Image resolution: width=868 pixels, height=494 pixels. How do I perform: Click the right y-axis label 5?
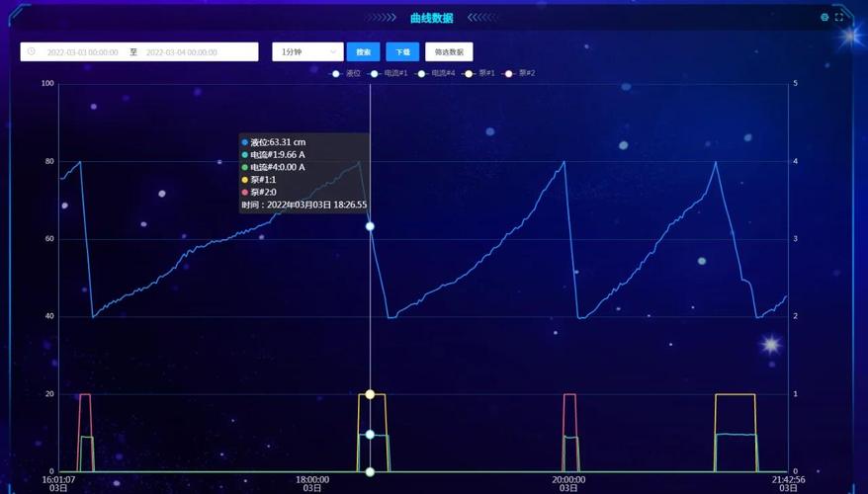click(796, 84)
